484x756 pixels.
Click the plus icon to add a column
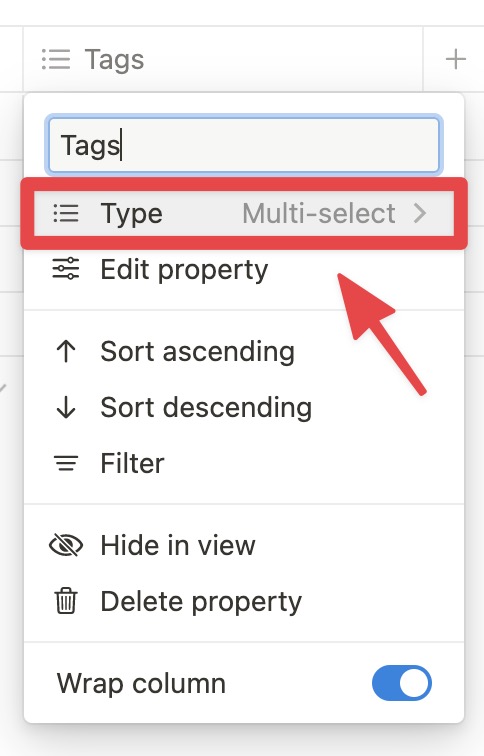pos(455,59)
